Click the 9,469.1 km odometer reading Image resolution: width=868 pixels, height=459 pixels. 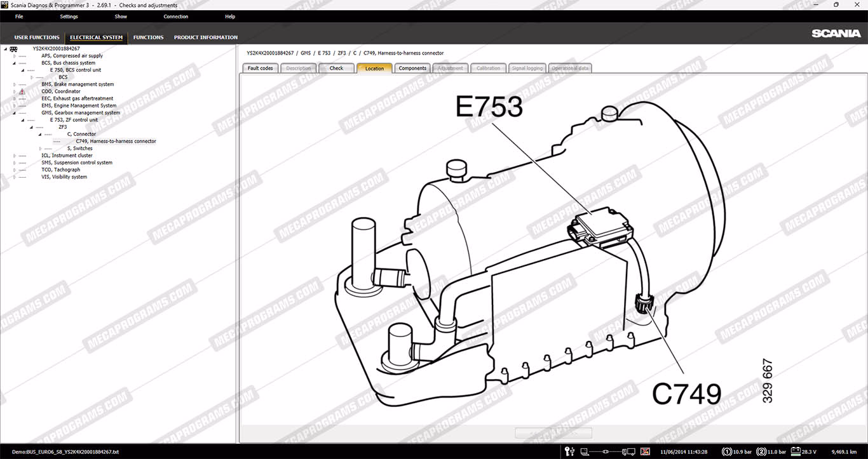[845, 452]
